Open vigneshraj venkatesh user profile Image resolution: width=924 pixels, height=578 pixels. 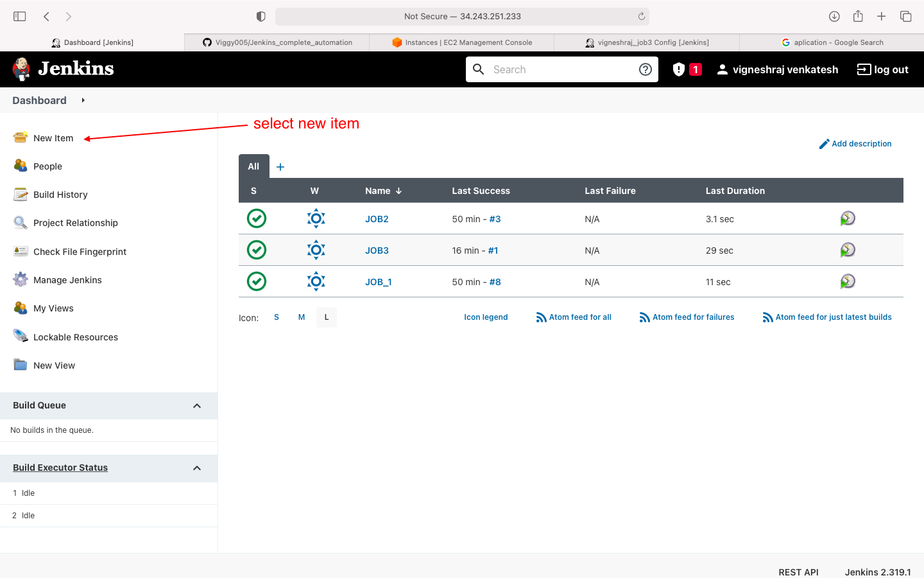pos(777,69)
